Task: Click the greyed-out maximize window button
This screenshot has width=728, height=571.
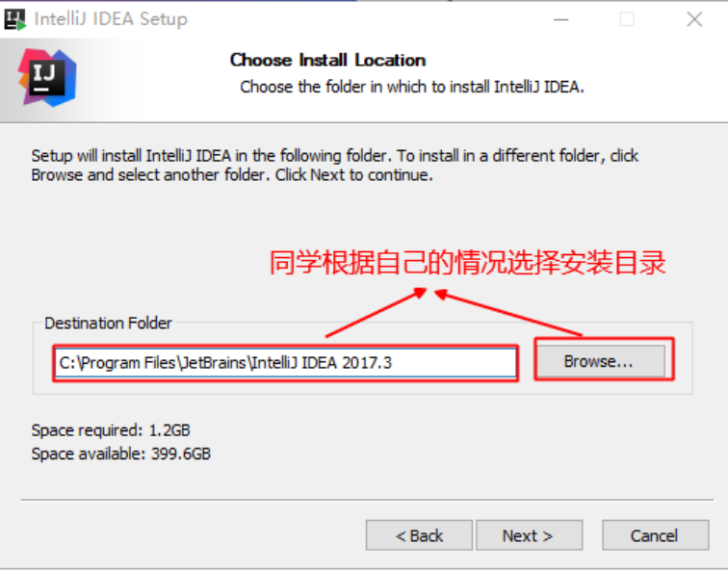Action: 627,19
